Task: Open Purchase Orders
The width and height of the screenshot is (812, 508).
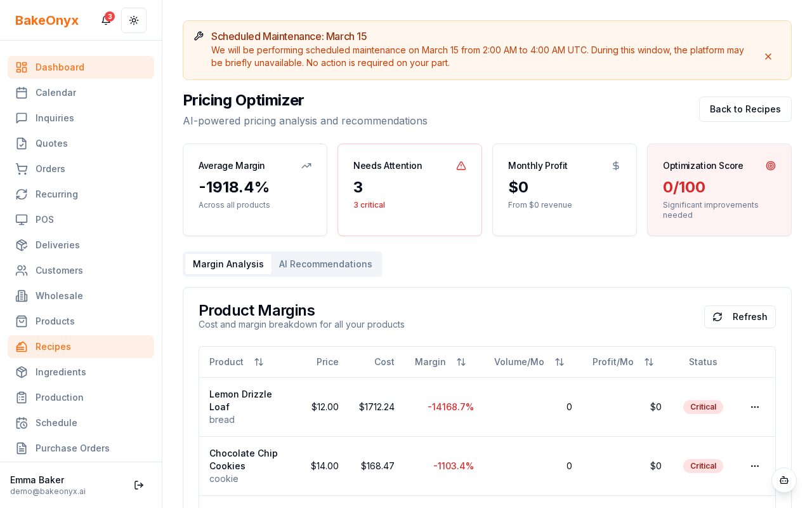Action: pos(72,448)
